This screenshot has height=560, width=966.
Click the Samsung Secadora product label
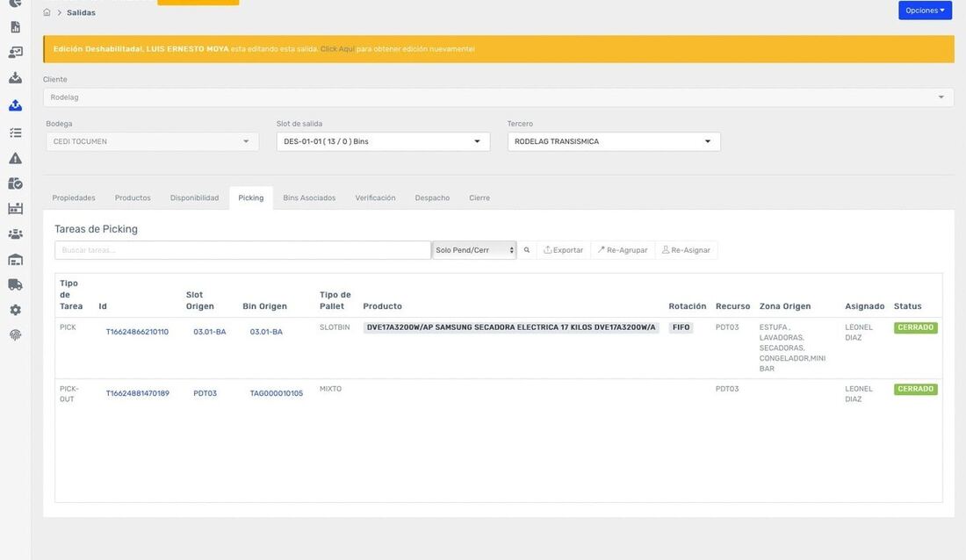tap(511, 327)
